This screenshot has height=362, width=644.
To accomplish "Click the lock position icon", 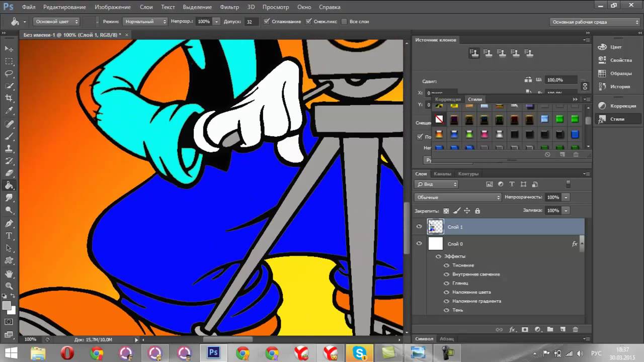I will coord(467,211).
